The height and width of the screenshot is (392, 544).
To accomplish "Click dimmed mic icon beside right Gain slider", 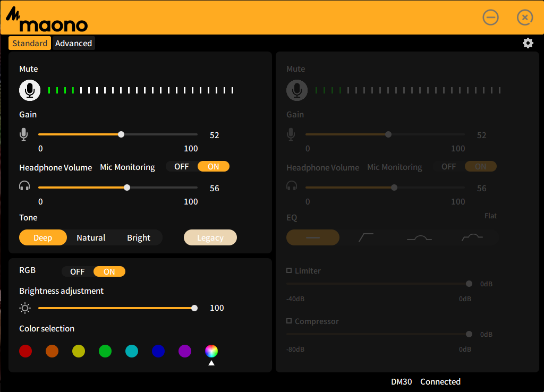I will 291,134.
